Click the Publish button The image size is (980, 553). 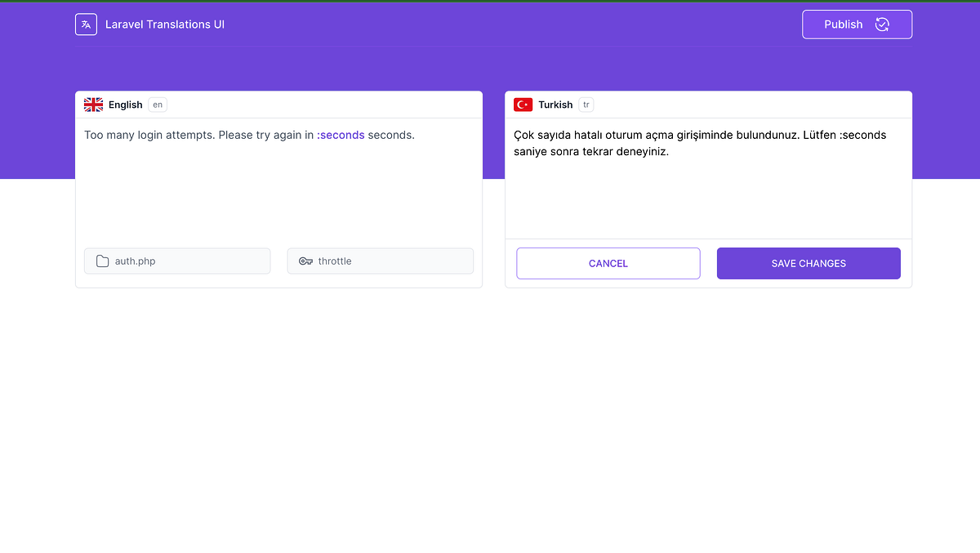click(x=857, y=25)
